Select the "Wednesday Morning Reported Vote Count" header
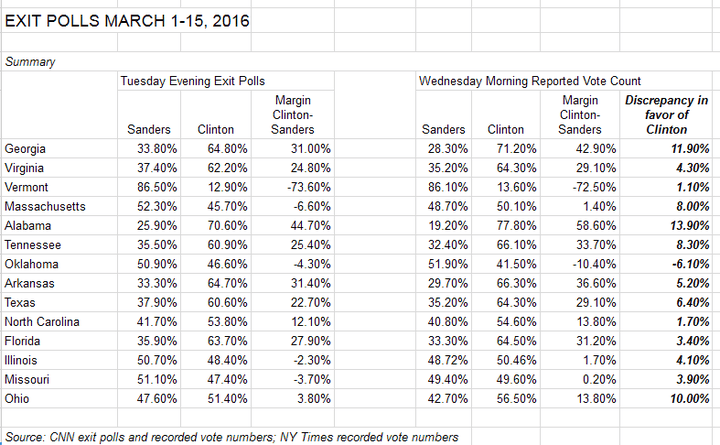This screenshot has height=445, width=720. [x=529, y=80]
